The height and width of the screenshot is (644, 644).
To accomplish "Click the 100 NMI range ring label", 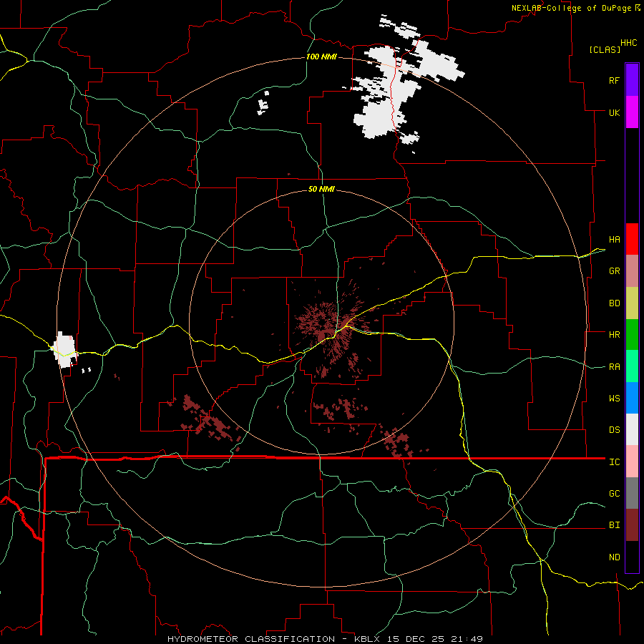I will pyautogui.click(x=321, y=57).
